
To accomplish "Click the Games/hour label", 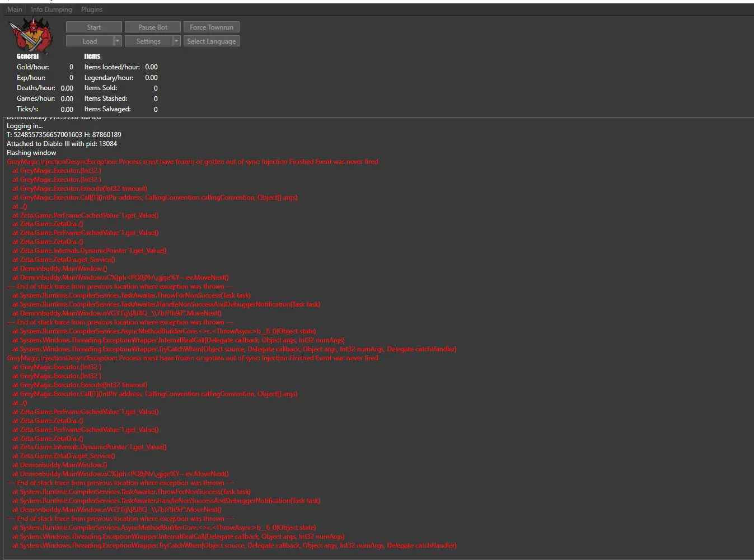I will click(36, 98).
